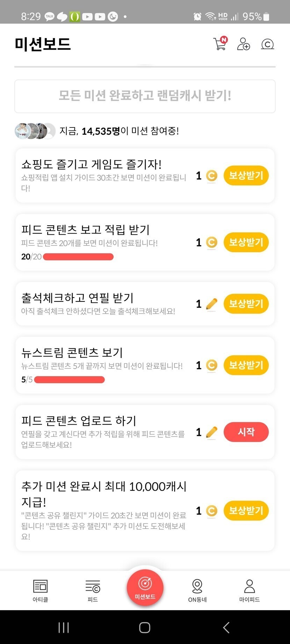
Task: Switch to the 피드 tab
Action: (93, 590)
